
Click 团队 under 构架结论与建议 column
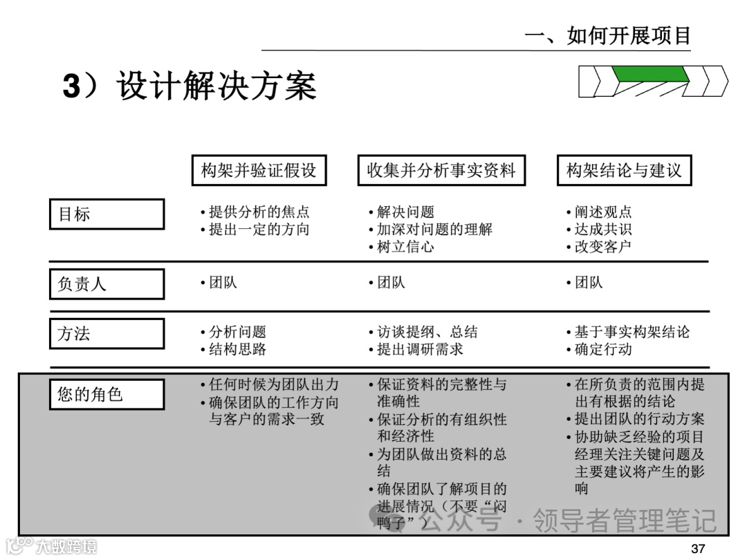584,282
